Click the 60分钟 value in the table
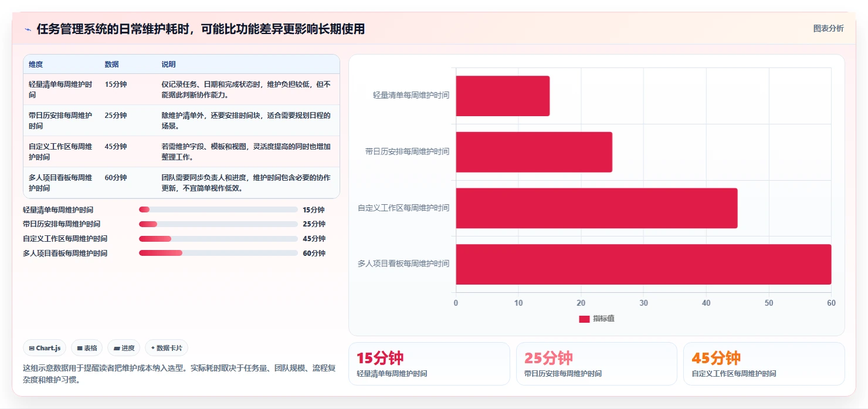 point(116,178)
